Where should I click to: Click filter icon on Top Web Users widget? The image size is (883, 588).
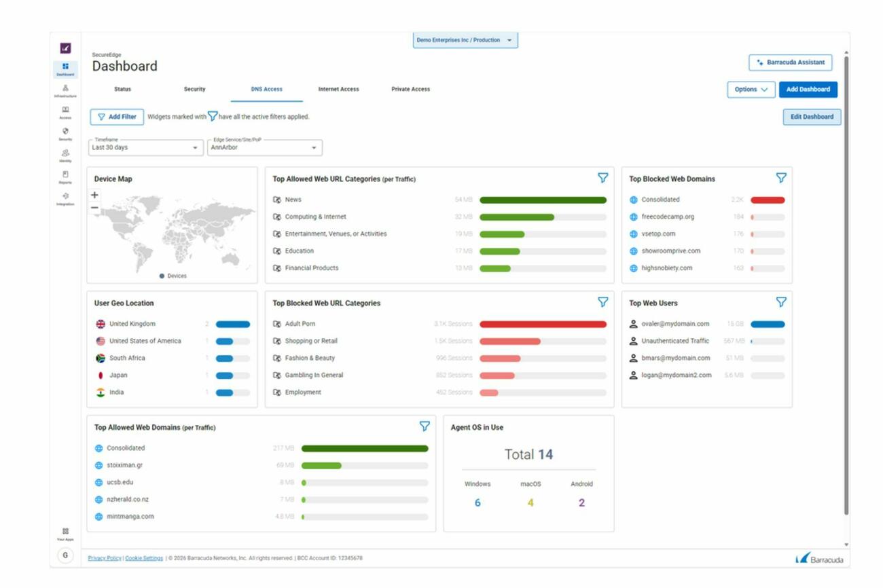[781, 302]
